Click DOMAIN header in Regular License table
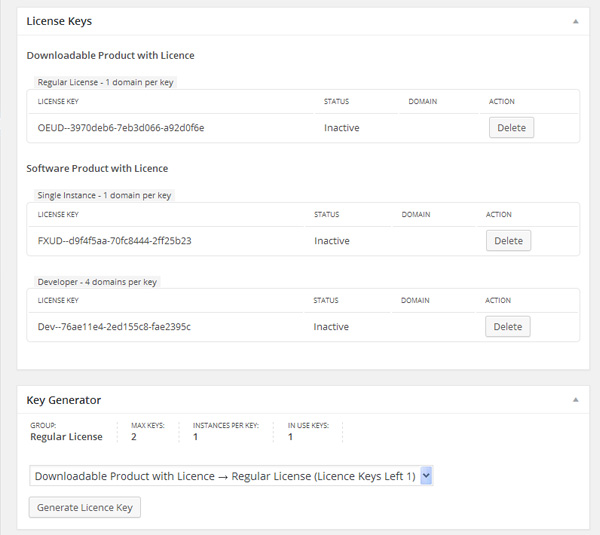This screenshot has width=600, height=535. coord(422,101)
